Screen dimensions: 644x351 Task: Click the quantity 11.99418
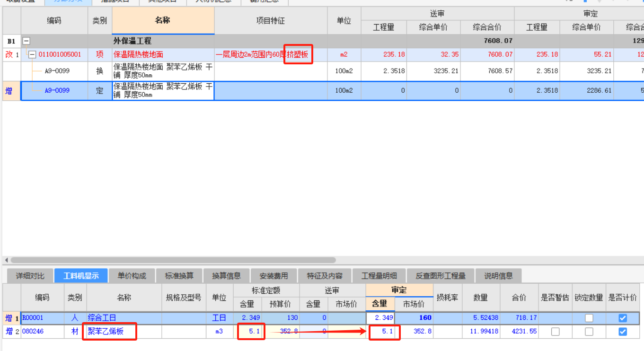pyautogui.click(x=481, y=332)
